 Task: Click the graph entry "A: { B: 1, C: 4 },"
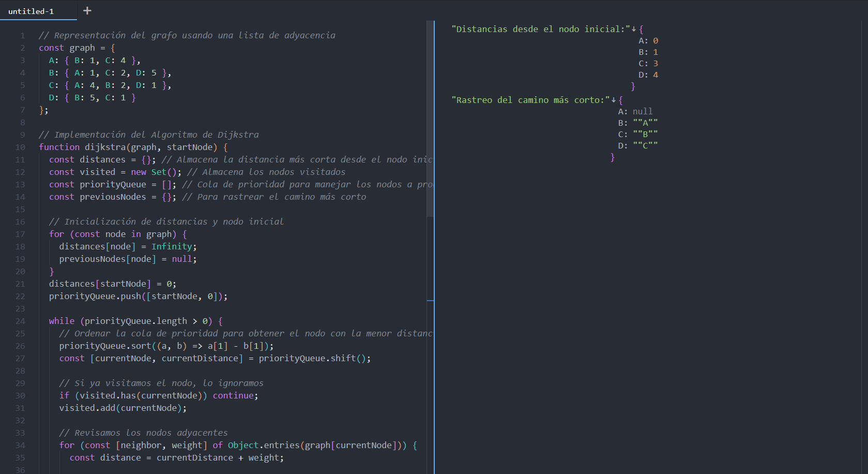click(95, 61)
